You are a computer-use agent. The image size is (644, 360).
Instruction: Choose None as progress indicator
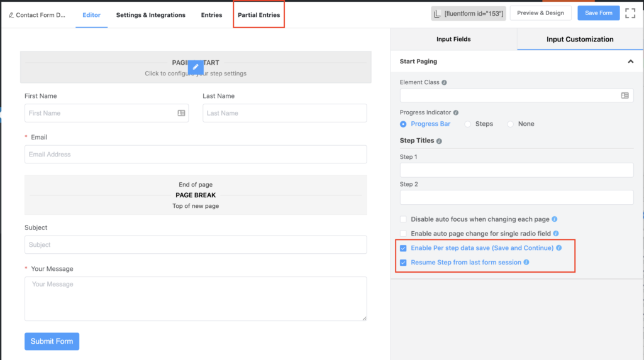510,124
